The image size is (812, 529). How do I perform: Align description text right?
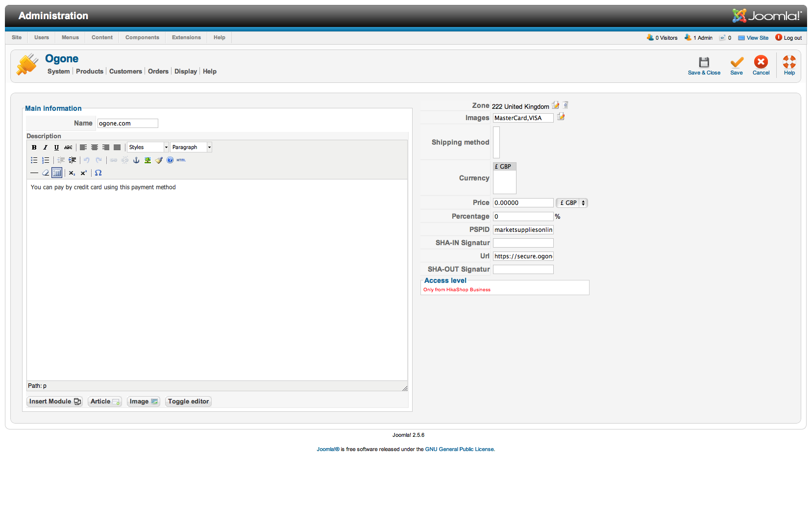tap(106, 147)
